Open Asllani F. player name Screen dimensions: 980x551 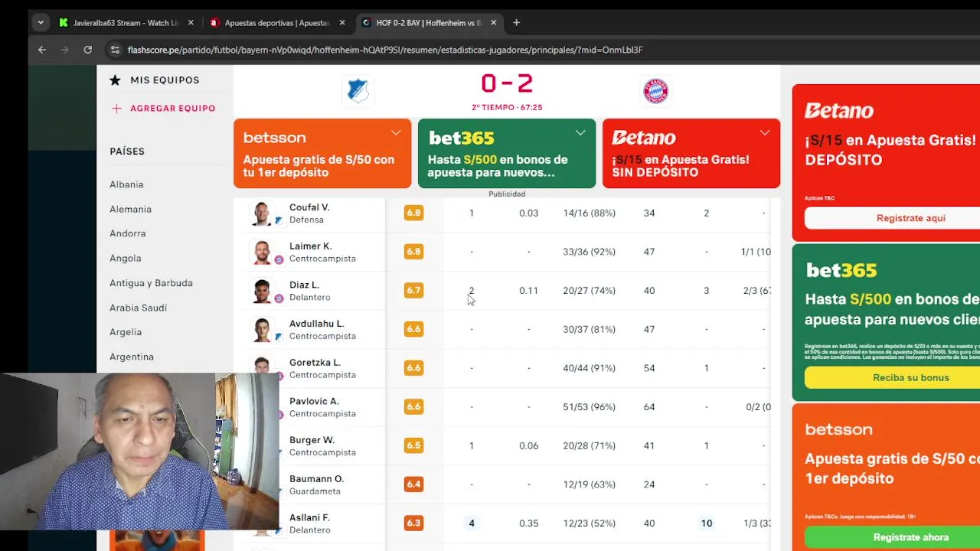309,518
